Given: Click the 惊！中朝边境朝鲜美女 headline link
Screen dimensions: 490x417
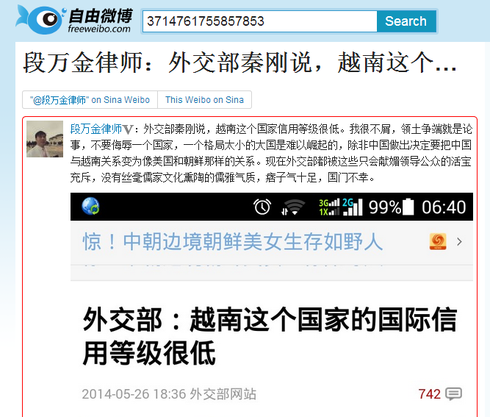Looking at the screenshot, I should tap(232, 242).
